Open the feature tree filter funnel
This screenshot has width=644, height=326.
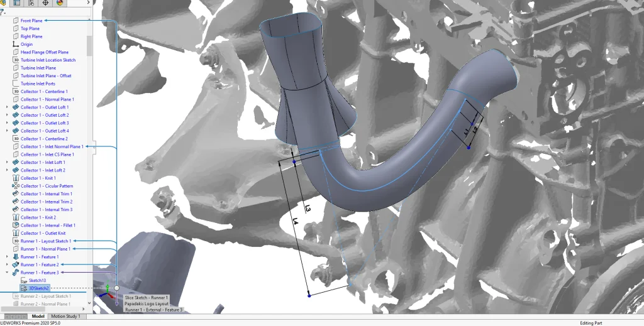tap(2, 13)
